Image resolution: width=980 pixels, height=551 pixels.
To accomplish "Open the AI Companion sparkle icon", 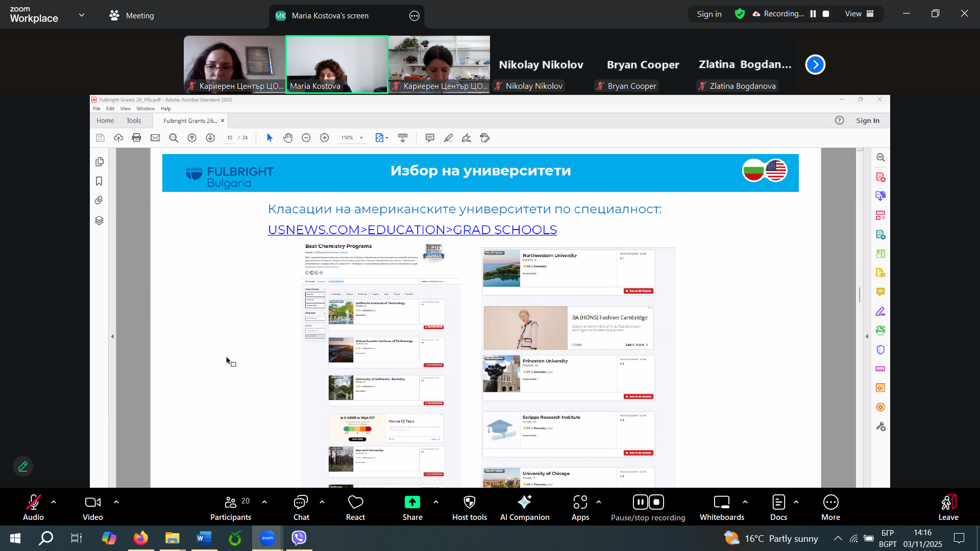I will coord(524,503).
